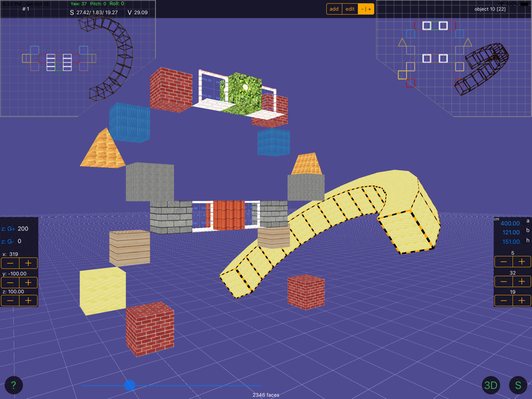Toggle the - | + step mode button
This screenshot has width=532, height=399.
[x=366, y=9]
